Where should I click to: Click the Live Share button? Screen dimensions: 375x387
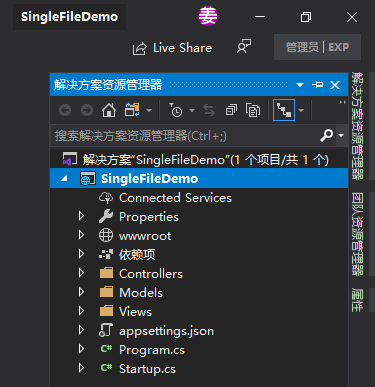(x=172, y=48)
